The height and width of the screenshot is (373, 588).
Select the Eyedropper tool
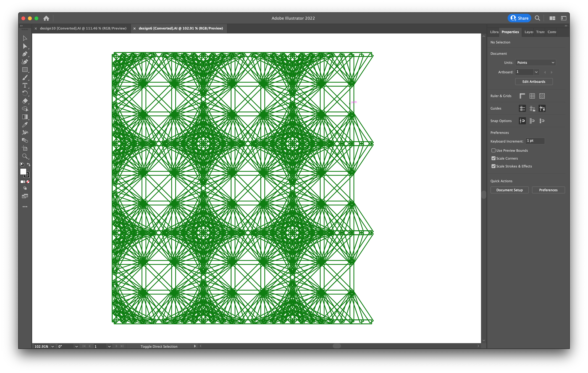pos(25,125)
